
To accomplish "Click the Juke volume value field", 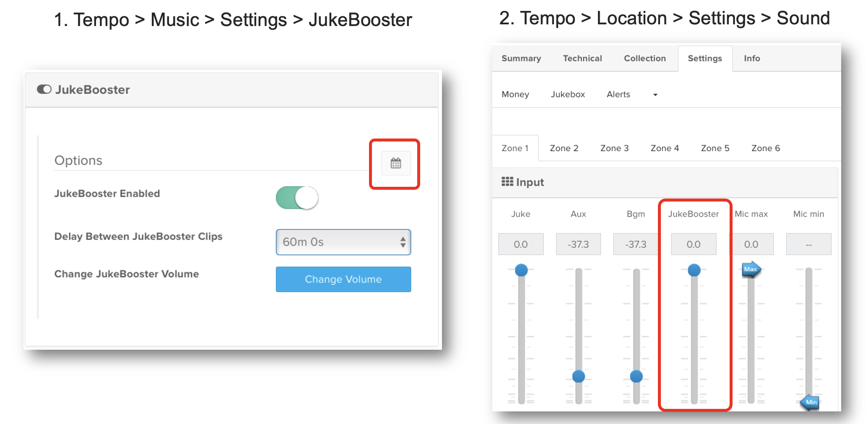I will point(521,244).
